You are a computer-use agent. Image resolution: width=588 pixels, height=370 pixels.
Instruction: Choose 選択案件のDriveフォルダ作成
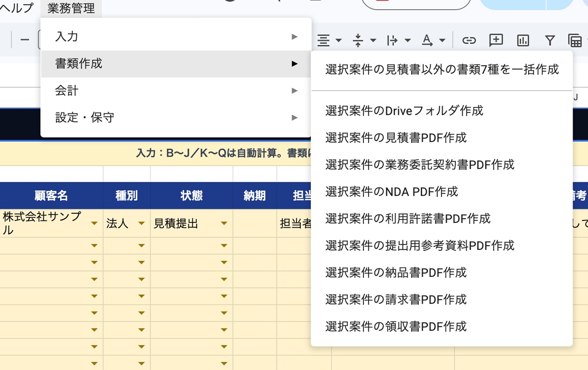coord(442,111)
